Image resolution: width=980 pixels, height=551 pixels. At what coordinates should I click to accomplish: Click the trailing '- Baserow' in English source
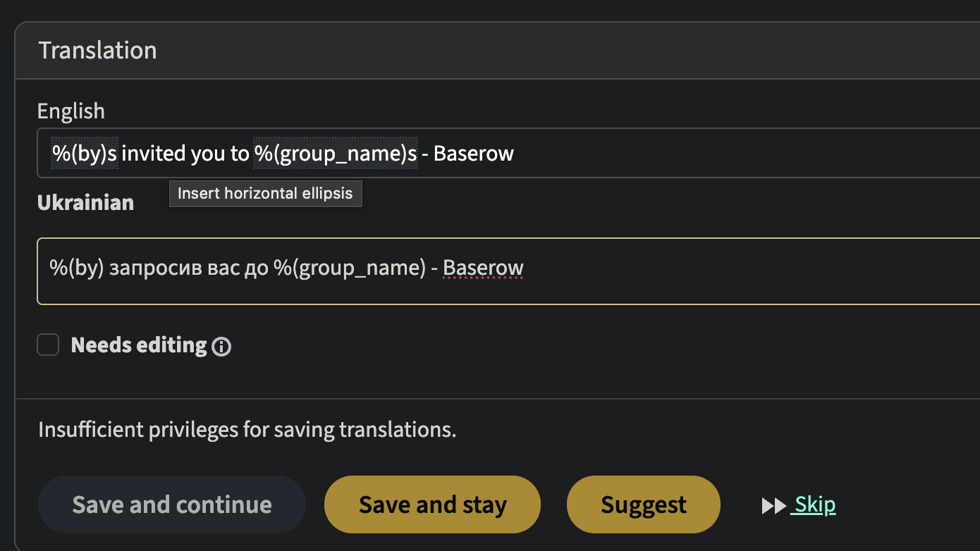click(468, 153)
